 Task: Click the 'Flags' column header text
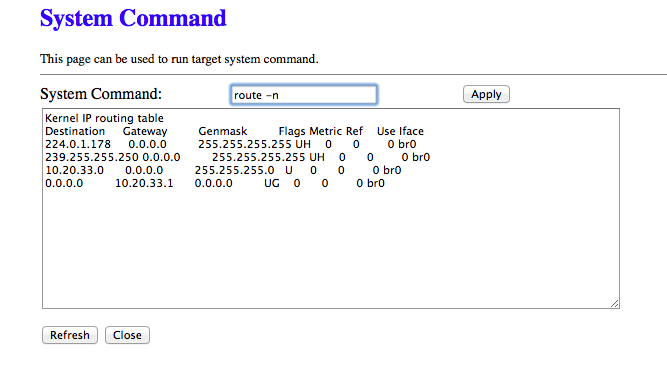(x=292, y=131)
